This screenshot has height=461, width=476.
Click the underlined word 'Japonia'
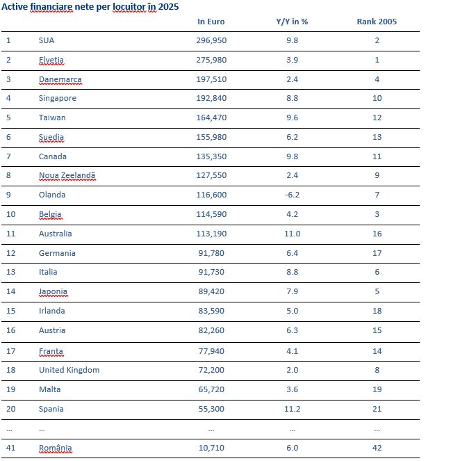(x=53, y=291)
